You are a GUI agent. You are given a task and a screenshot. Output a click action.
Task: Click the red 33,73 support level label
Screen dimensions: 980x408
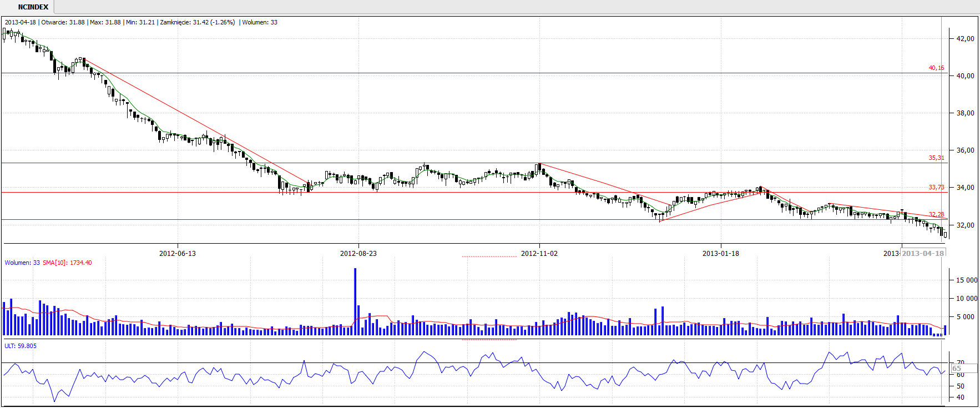[x=936, y=187]
